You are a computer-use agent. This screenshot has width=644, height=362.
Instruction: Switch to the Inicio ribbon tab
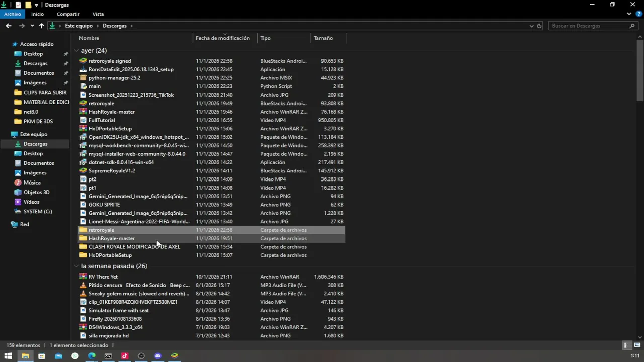click(x=37, y=14)
